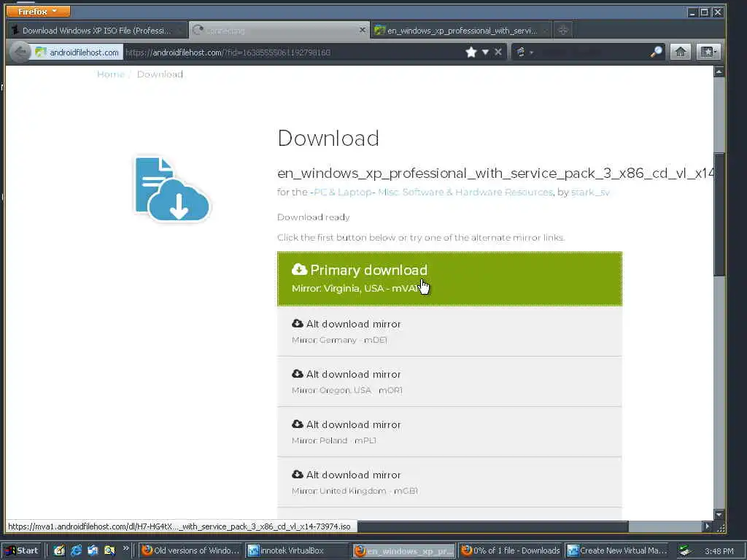Open the 0% of 1 file Downloads window

511,551
